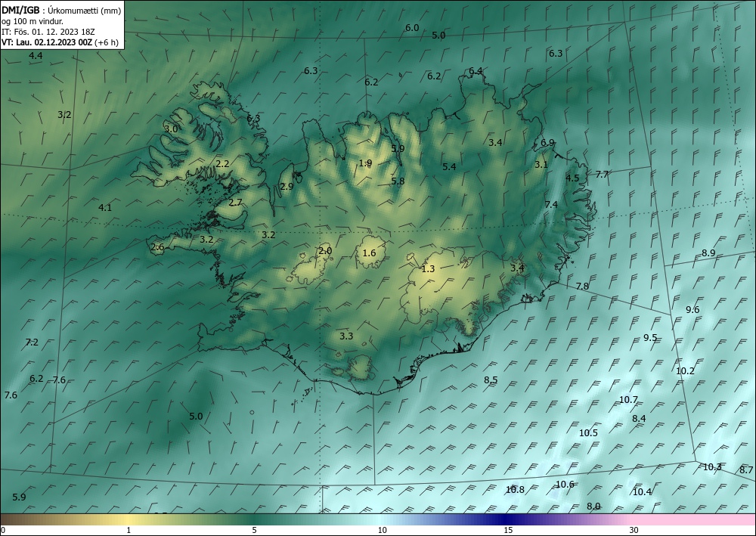Pick the 8.5 value south of Iceland
Viewport: 756px width, 536px height.
point(491,380)
